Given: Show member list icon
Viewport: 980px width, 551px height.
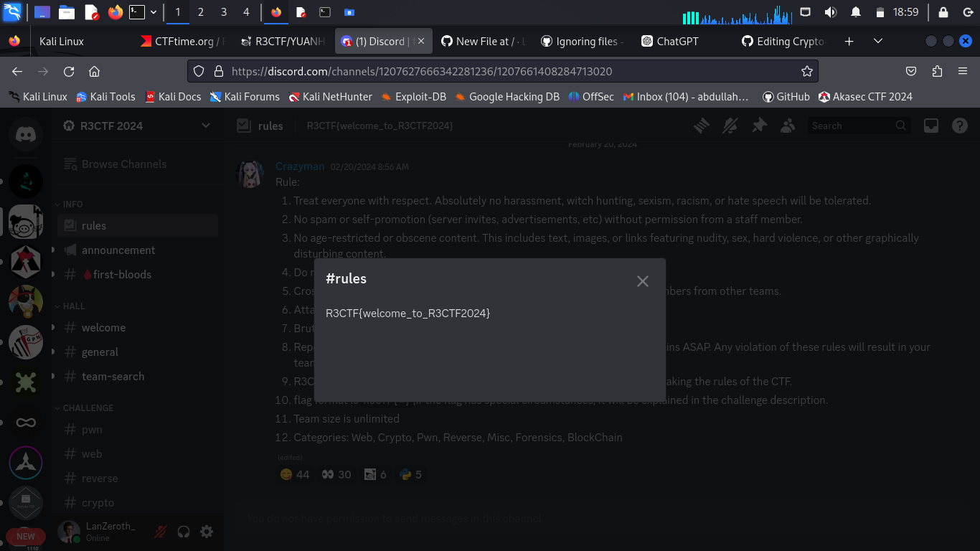Looking at the screenshot, I should point(788,126).
